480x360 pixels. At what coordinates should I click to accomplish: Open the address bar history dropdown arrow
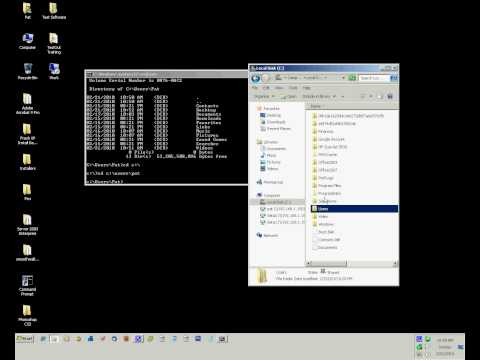pyautogui.click(x=343, y=78)
